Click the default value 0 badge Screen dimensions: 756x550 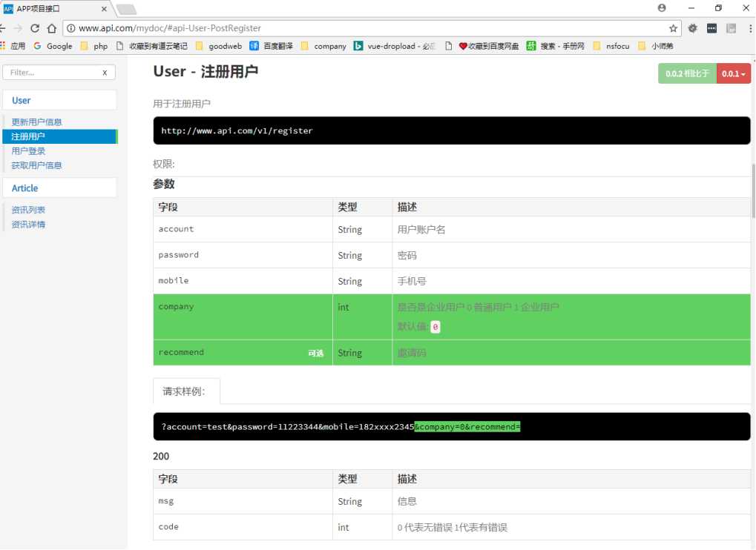point(435,327)
